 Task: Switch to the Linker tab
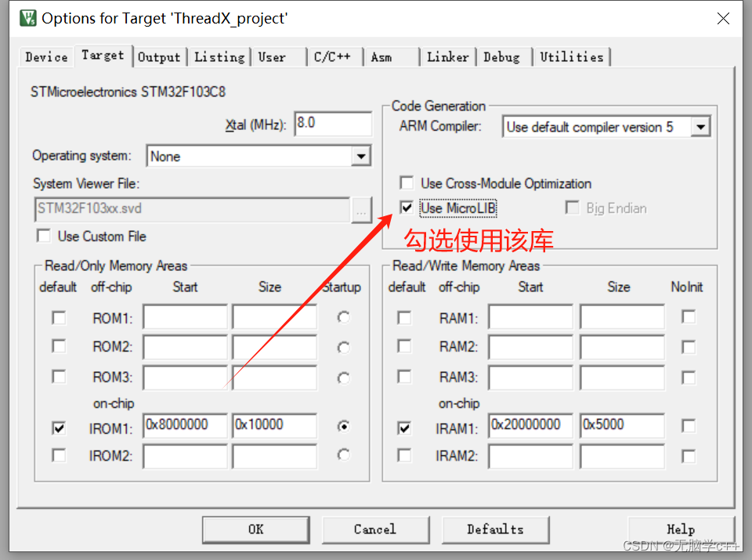coord(447,57)
